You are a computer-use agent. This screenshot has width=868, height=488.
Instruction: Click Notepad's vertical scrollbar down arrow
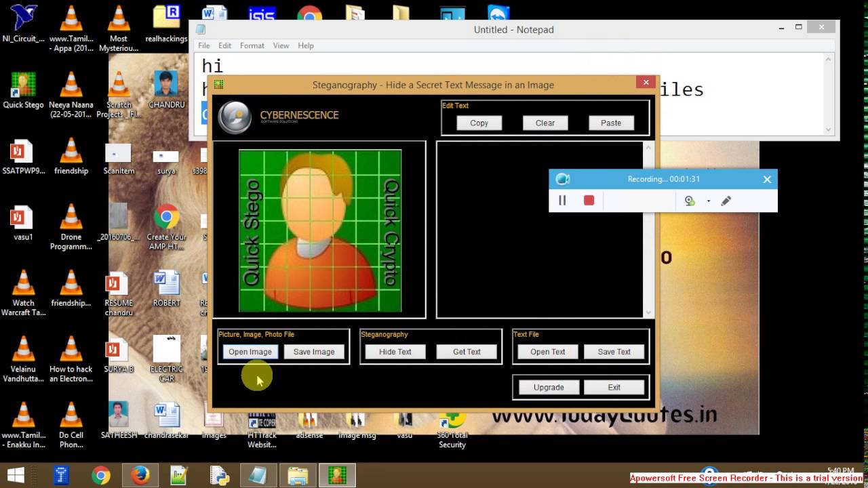829,129
